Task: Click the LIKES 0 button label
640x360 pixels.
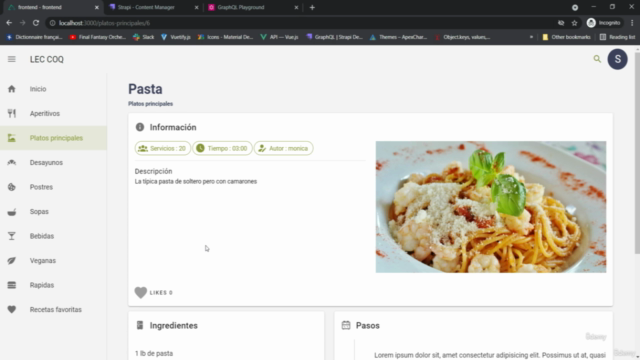Action: [x=161, y=293]
